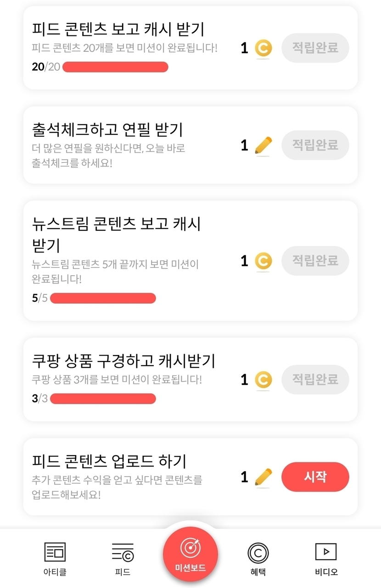
Task: Click pencil icon in 피드 콘텐츠 업로드 하기
Action: click(x=263, y=477)
